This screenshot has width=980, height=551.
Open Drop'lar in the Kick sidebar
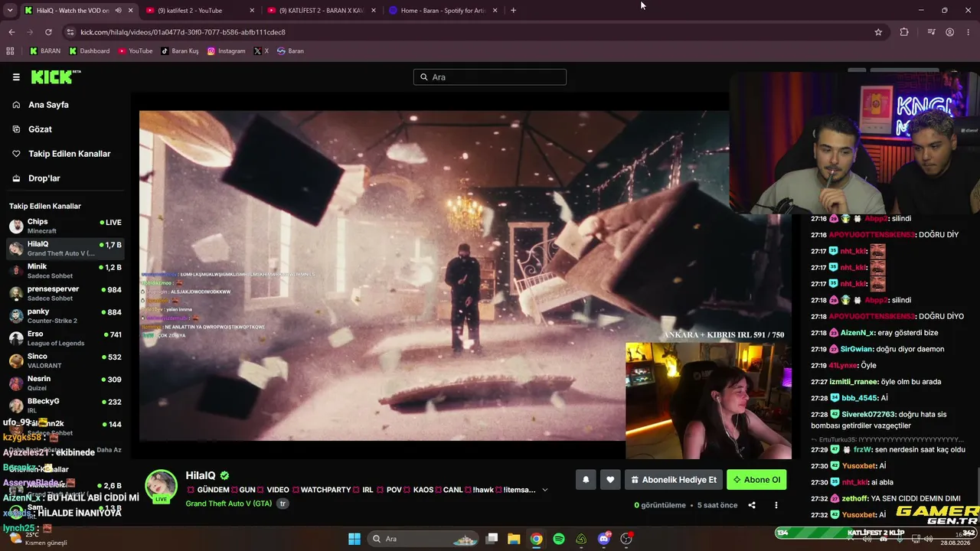(44, 178)
